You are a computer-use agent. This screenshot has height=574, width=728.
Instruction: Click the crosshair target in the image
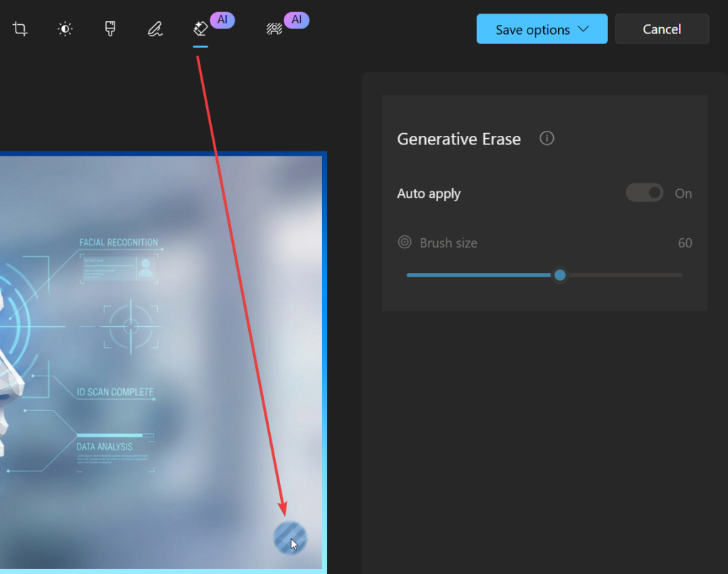pos(131,326)
